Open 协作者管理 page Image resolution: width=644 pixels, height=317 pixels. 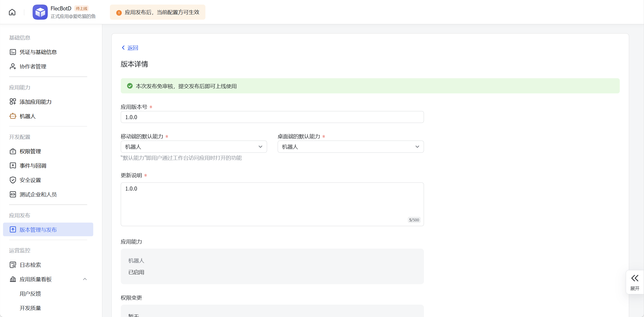tap(48, 66)
